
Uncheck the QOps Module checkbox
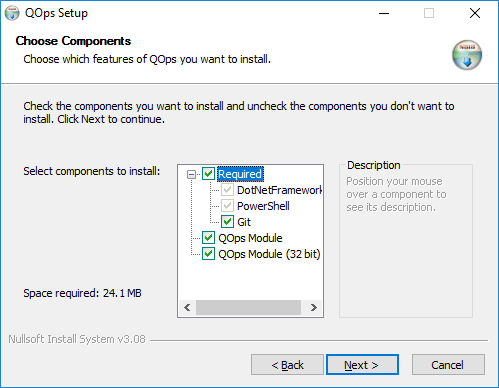pyautogui.click(x=209, y=238)
